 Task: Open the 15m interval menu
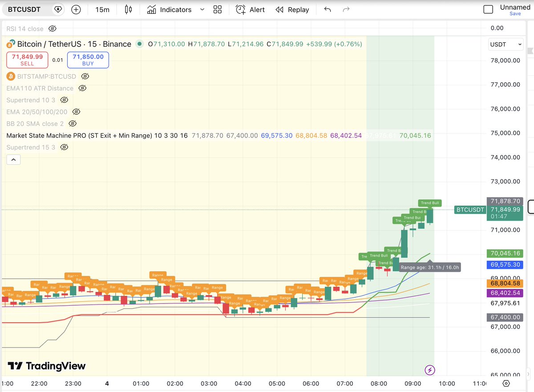(102, 9)
